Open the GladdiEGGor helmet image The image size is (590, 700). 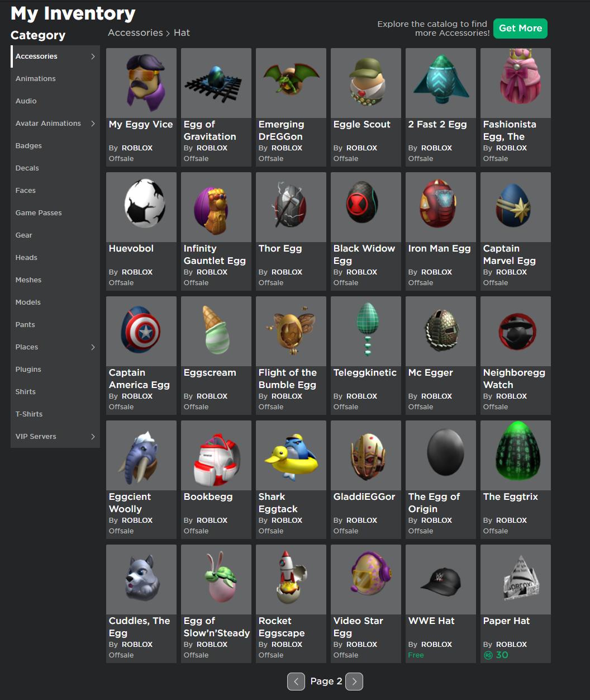[366, 455]
